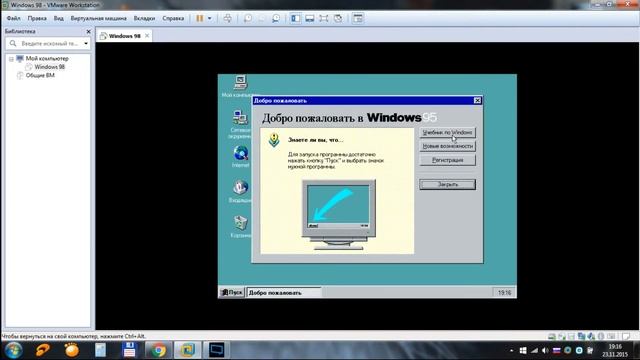Close the Добро пожаловать dialog via X
The width and height of the screenshot is (640, 360).
click(477, 100)
